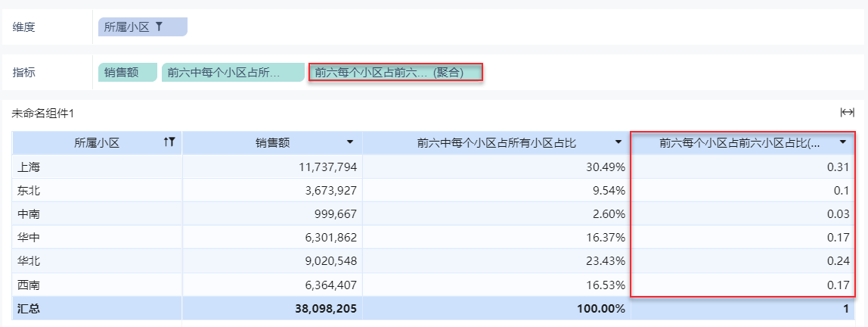Click the 指标 label
The image size is (868, 327).
[x=23, y=73]
